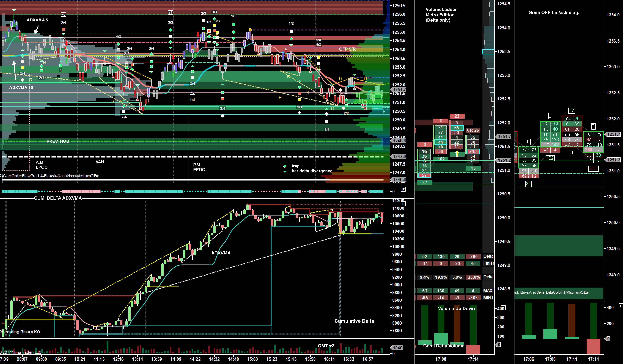Select the ADXVMA 10 label
This screenshot has height=364, width=623.
point(21,87)
